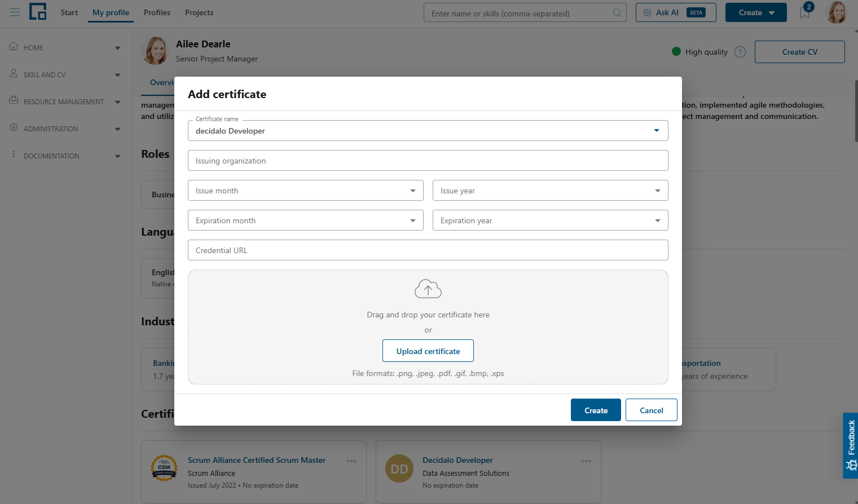Open the hamburger navigation menu
This screenshot has height=504, width=858.
[15, 12]
